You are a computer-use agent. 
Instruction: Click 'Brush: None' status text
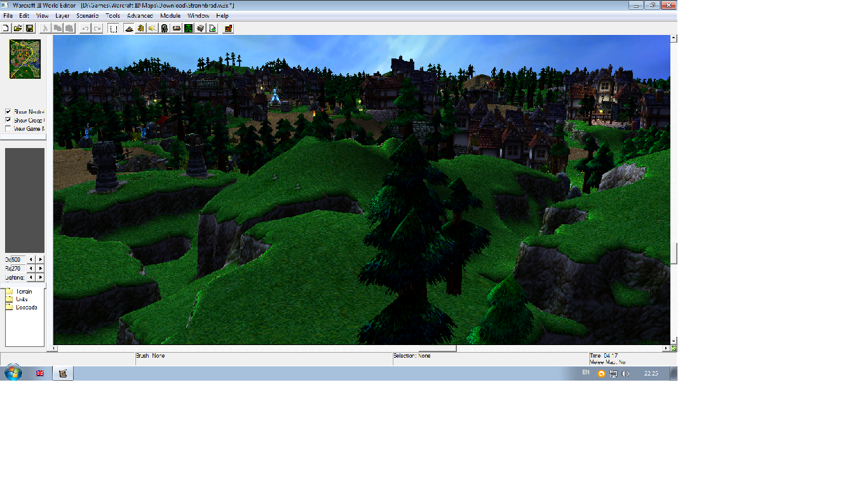[150, 356]
